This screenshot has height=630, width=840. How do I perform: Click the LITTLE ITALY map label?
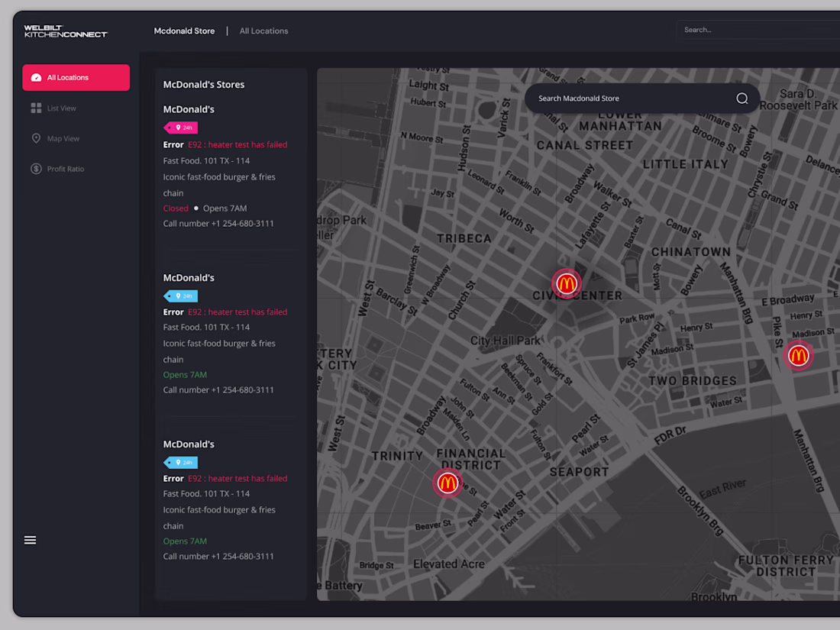[x=686, y=164]
